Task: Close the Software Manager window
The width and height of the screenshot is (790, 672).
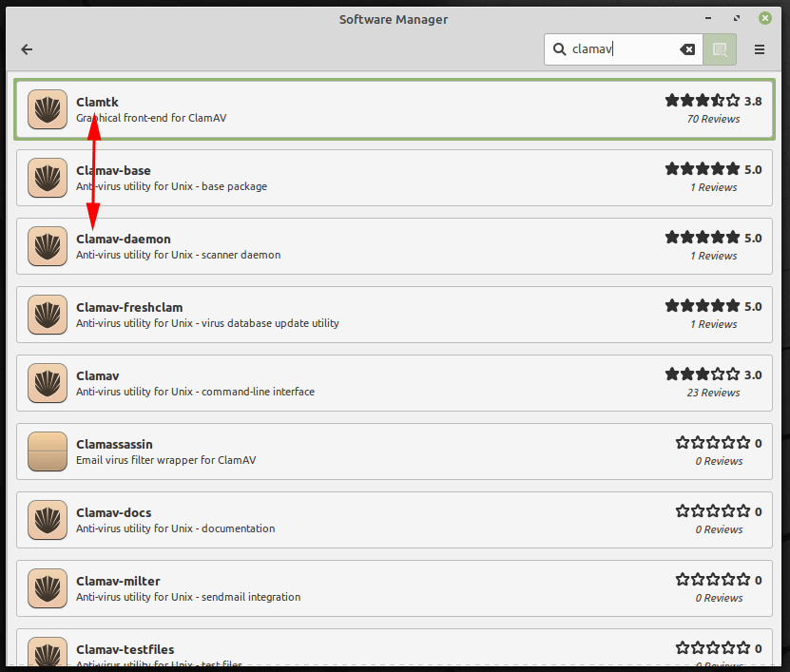Action: (765, 18)
